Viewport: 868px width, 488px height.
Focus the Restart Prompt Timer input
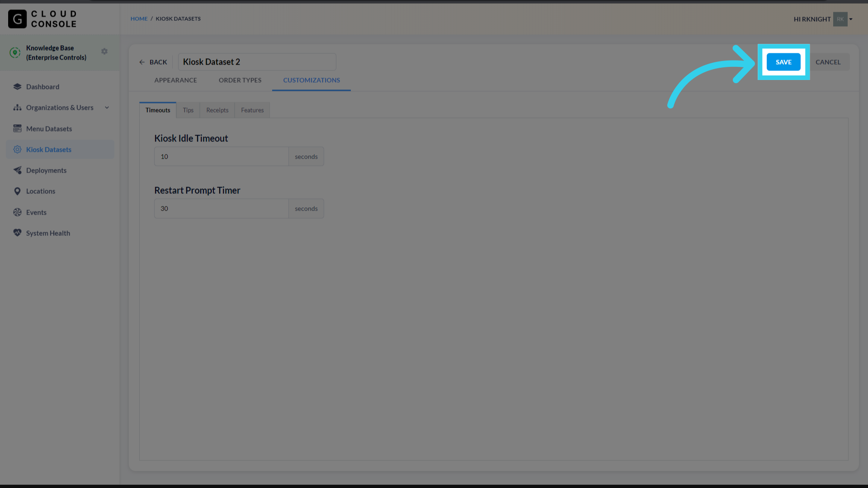(222, 209)
